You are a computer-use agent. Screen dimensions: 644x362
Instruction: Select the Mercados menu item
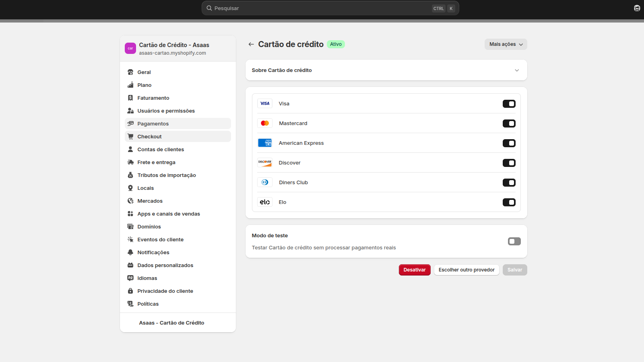coord(178,201)
